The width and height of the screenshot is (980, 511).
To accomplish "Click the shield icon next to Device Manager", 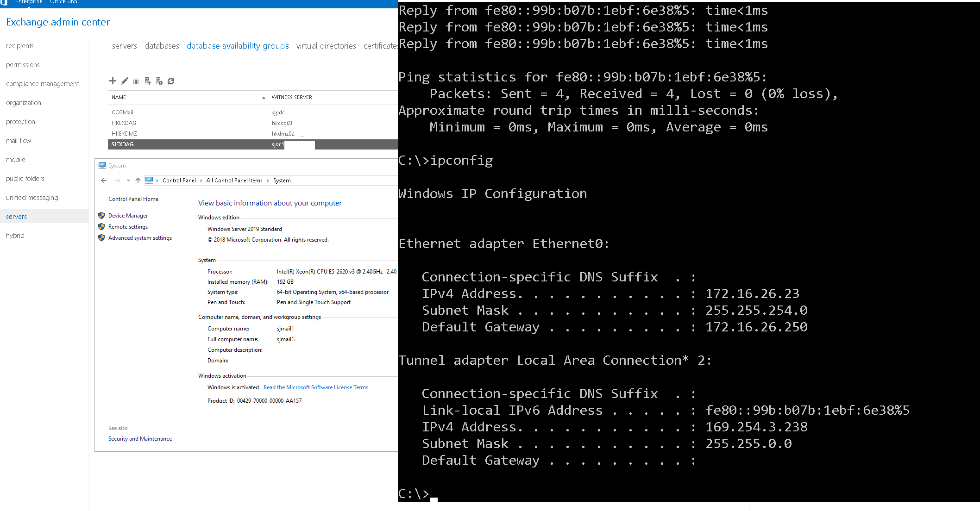I will (x=101, y=216).
